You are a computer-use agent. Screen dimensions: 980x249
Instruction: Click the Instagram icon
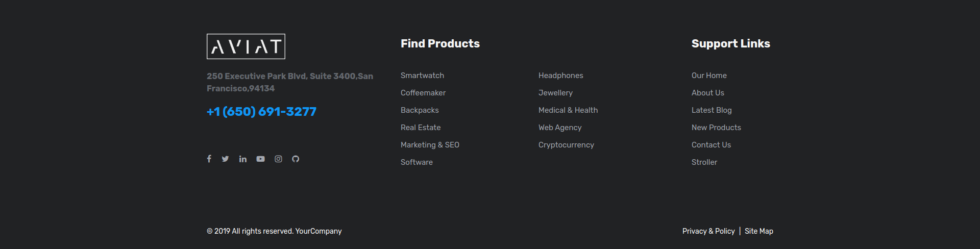coord(278,159)
